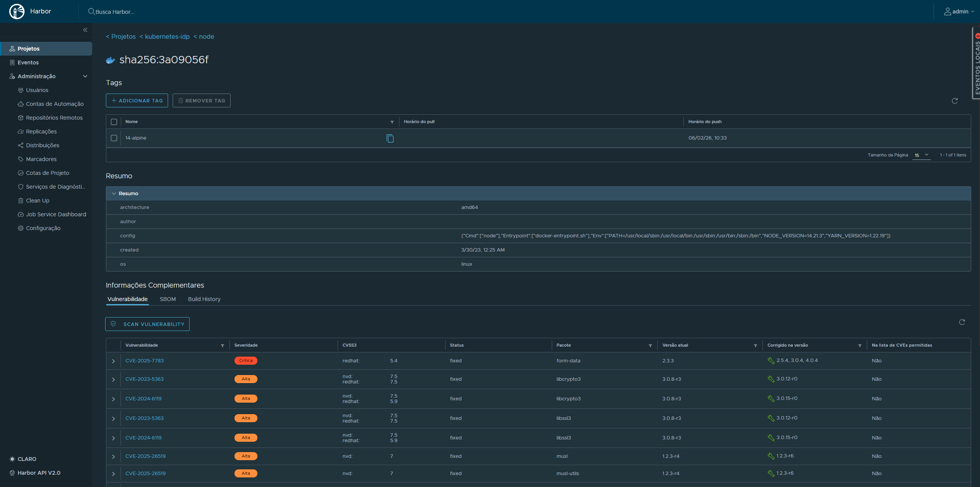Select the 14-alpine tag checkbox
The height and width of the screenshot is (487, 980).
pos(114,138)
